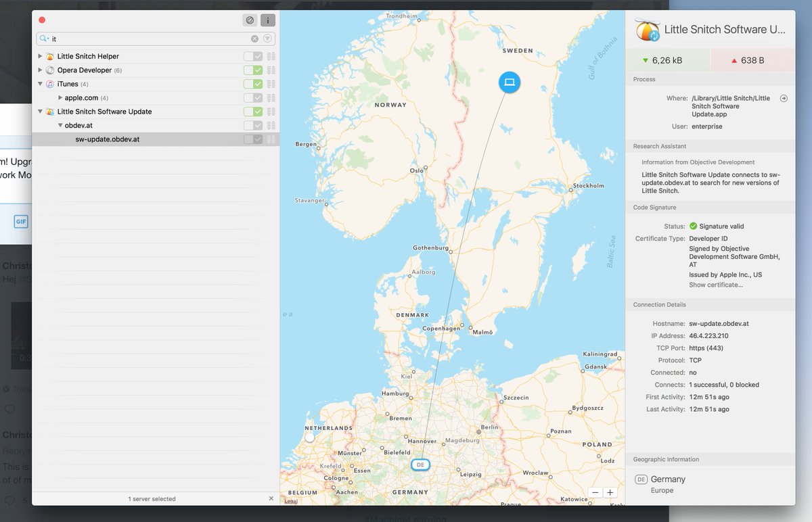The width and height of the screenshot is (812, 522).
Task: Click the GIF icon in the background window
Action: tap(21, 221)
